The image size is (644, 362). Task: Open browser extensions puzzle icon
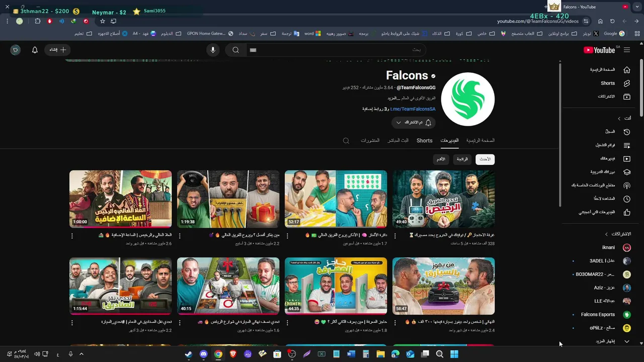(x=38, y=21)
